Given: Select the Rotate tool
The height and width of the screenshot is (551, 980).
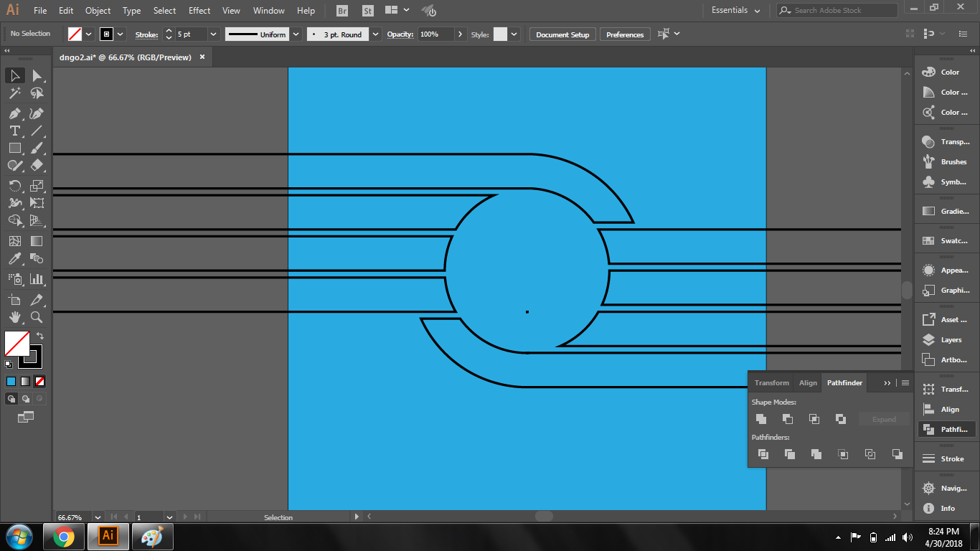Looking at the screenshot, I should pos(14,186).
